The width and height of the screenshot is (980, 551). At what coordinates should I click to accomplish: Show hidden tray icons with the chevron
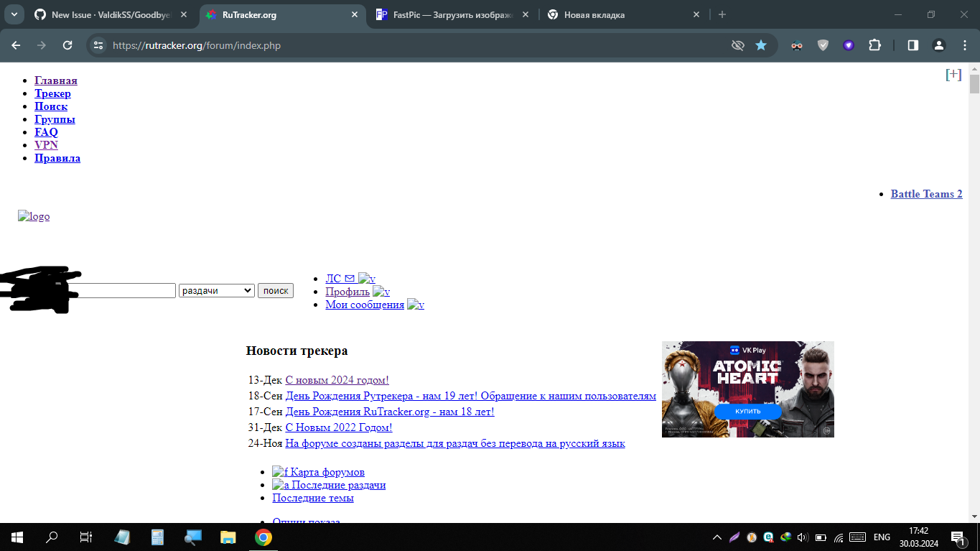click(717, 536)
